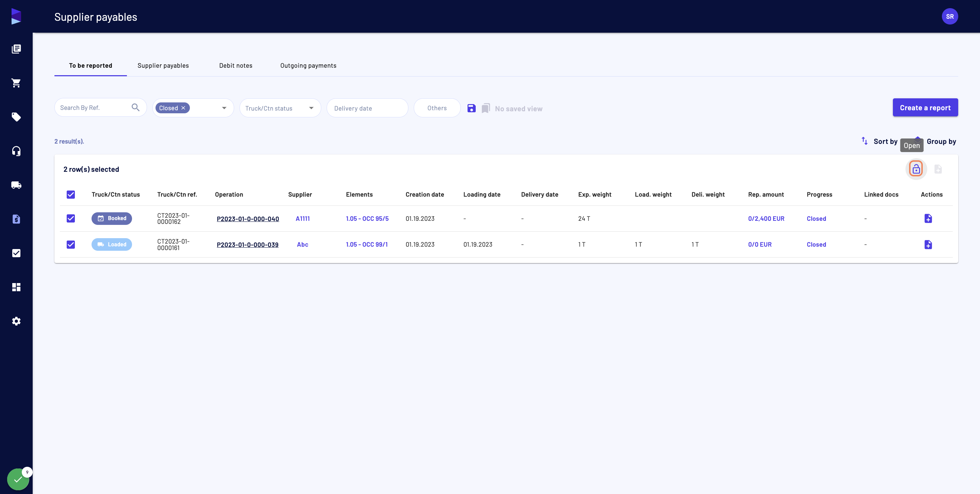This screenshot has height=494, width=980.
Task: Open the price tag sidebar icon
Action: (x=16, y=117)
